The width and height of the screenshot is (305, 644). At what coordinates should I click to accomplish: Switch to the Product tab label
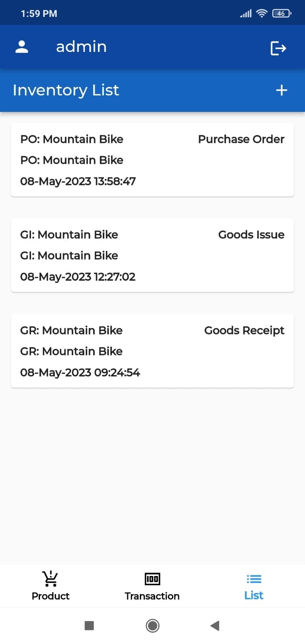coord(50,596)
